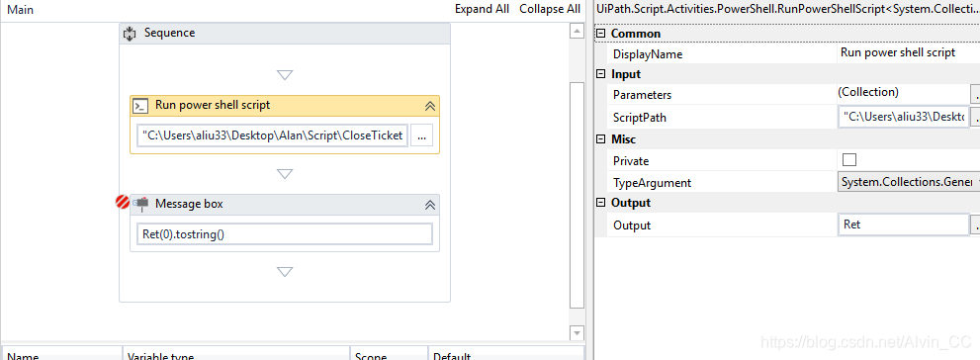Select the (Collection) parameters value

(868, 93)
